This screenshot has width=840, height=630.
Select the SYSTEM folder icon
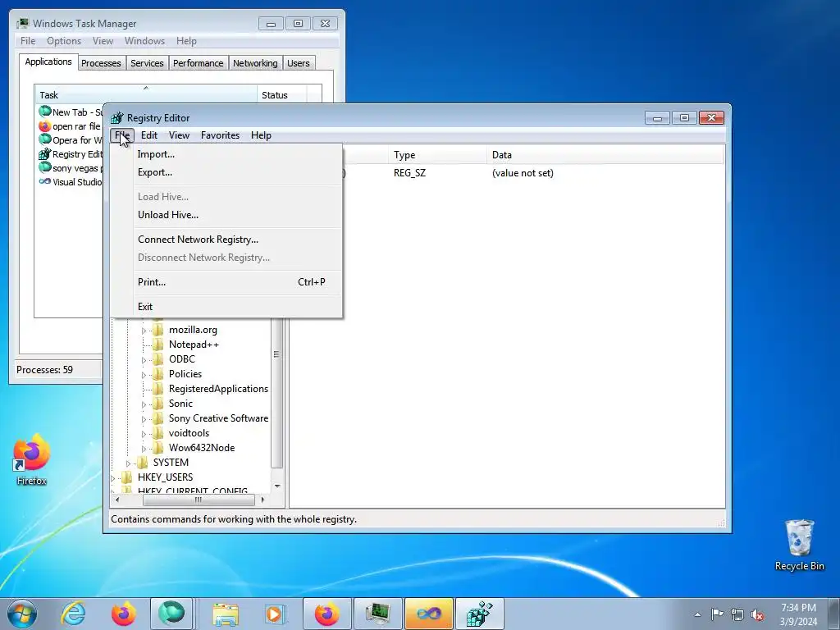143,463
